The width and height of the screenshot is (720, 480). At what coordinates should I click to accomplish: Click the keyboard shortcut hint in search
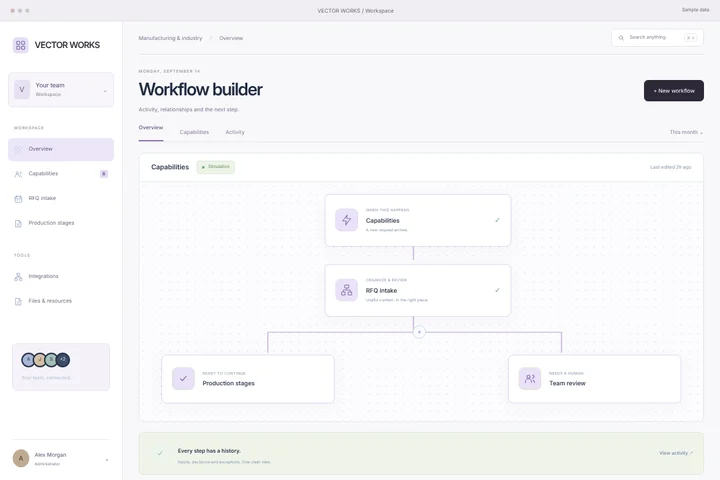(x=690, y=38)
